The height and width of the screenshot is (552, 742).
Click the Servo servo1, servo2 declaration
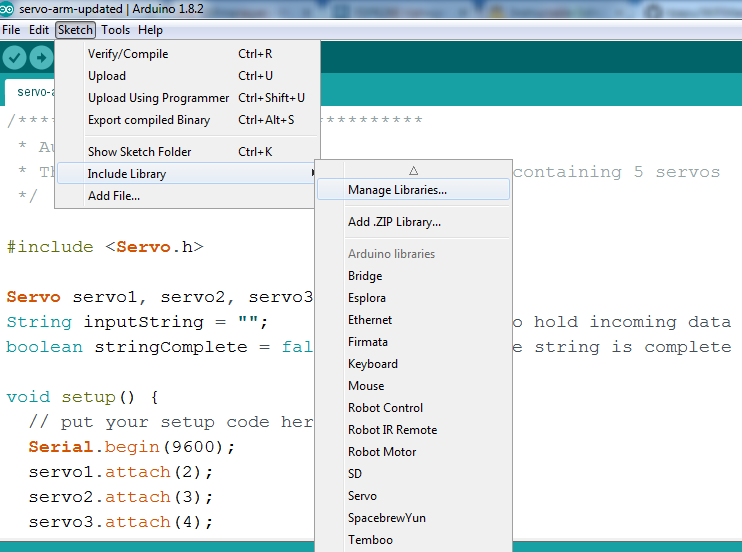159,297
